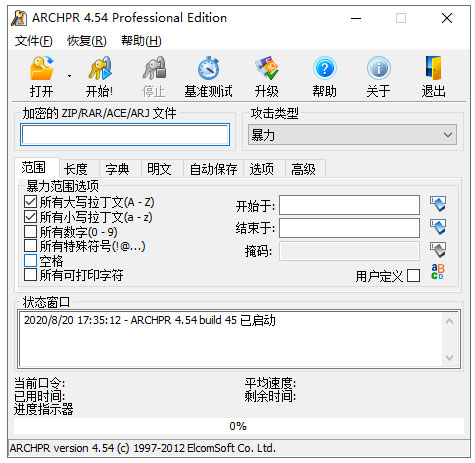The width and height of the screenshot is (475, 463).
Task: Click the ARCHPR application icon in title bar
Action: pyautogui.click(x=19, y=18)
